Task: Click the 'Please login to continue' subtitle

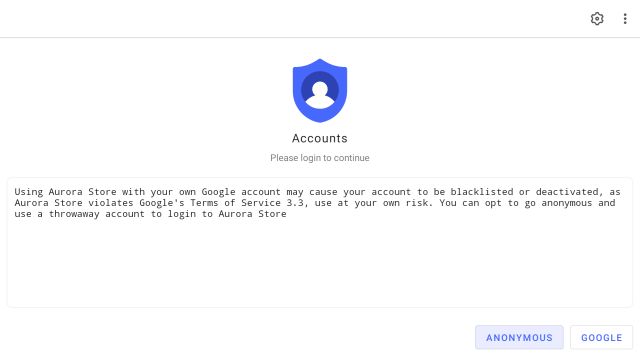Action: [320, 158]
